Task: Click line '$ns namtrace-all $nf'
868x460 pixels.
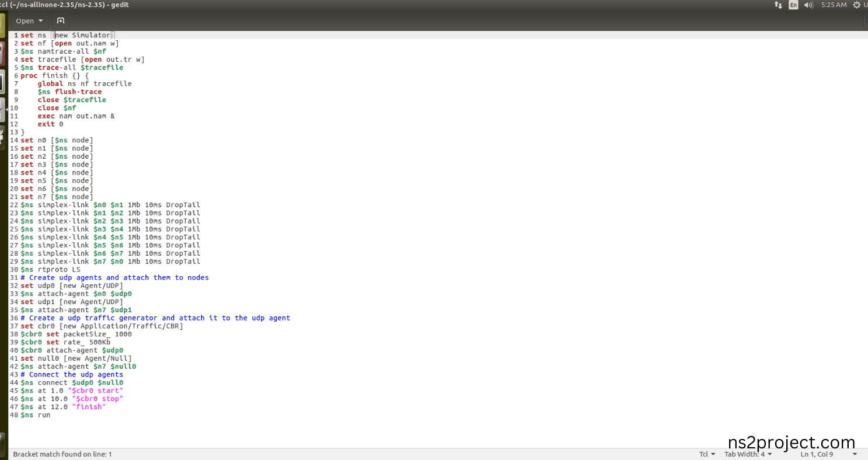Action: click(x=63, y=51)
